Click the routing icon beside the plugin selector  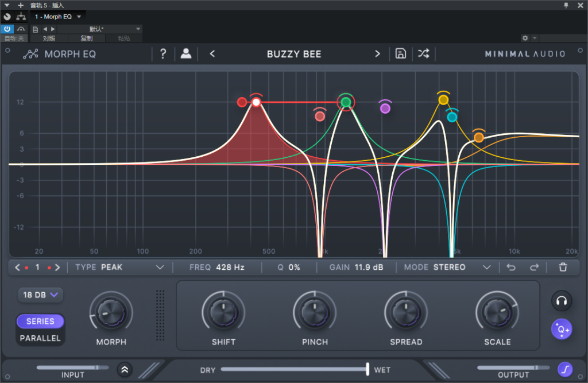click(21, 17)
